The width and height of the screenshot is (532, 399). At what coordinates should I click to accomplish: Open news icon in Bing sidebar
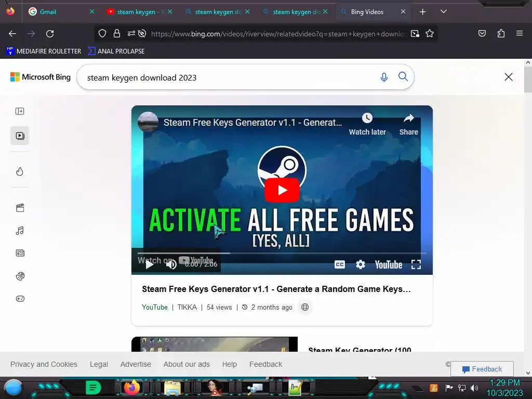(20, 253)
